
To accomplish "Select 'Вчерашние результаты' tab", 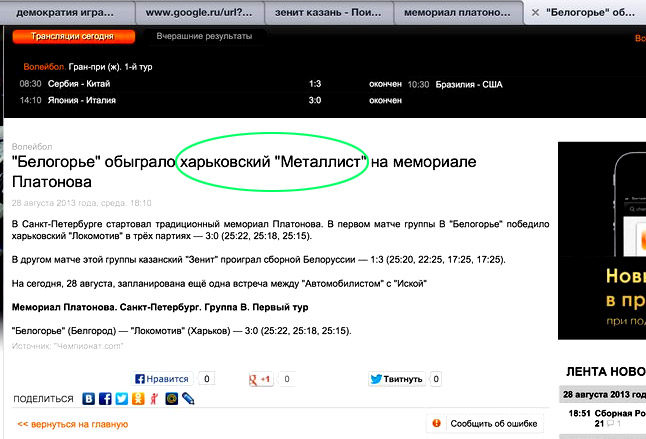I will tap(205, 37).
